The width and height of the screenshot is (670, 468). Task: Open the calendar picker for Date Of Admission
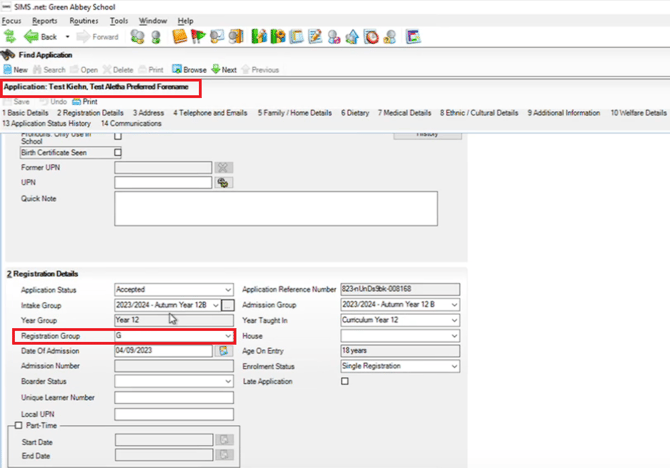[x=224, y=351]
